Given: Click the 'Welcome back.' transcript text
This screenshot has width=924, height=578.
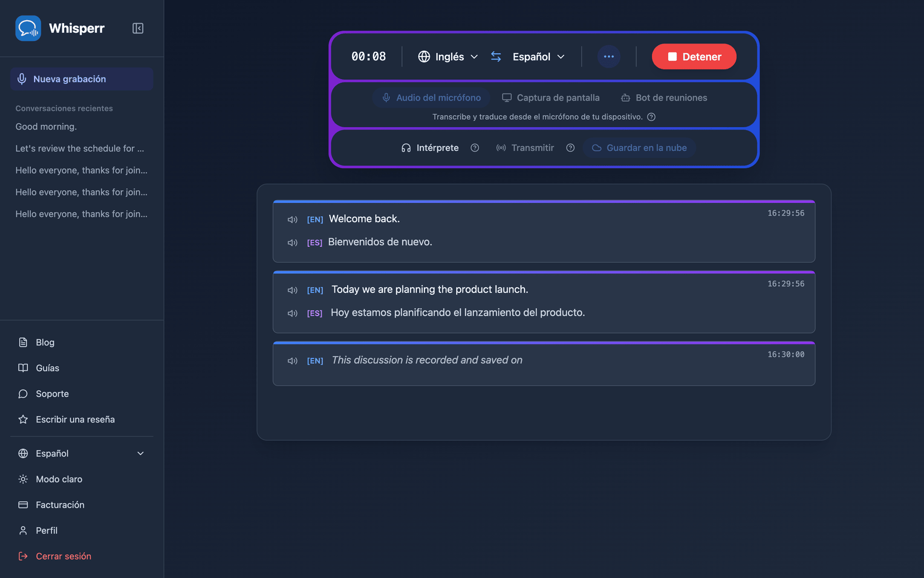Looking at the screenshot, I should tap(364, 219).
